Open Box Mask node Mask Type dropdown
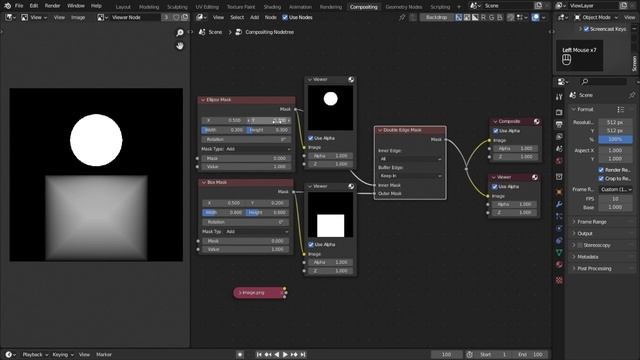This screenshot has height=360, width=640. click(257, 232)
